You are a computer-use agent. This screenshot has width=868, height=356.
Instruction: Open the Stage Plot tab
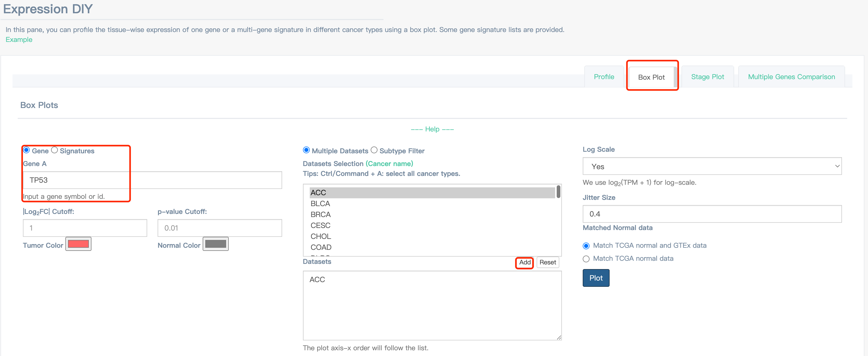tap(707, 77)
